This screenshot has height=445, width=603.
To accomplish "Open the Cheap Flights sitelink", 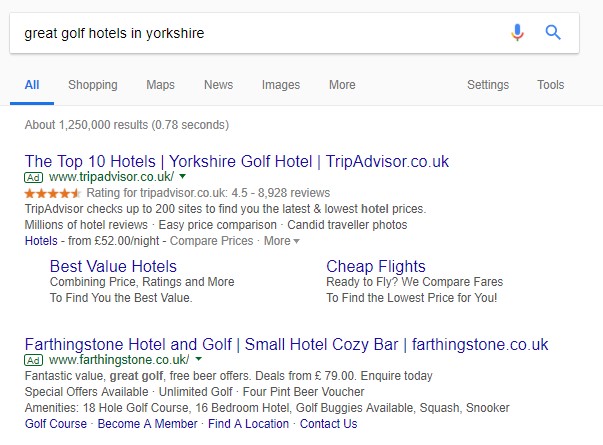I will (376, 266).
